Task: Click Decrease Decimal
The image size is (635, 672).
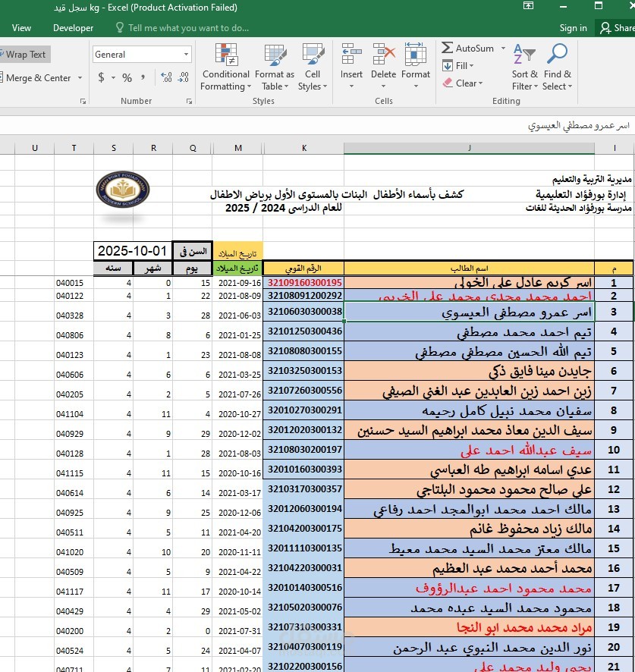Action: point(184,77)
